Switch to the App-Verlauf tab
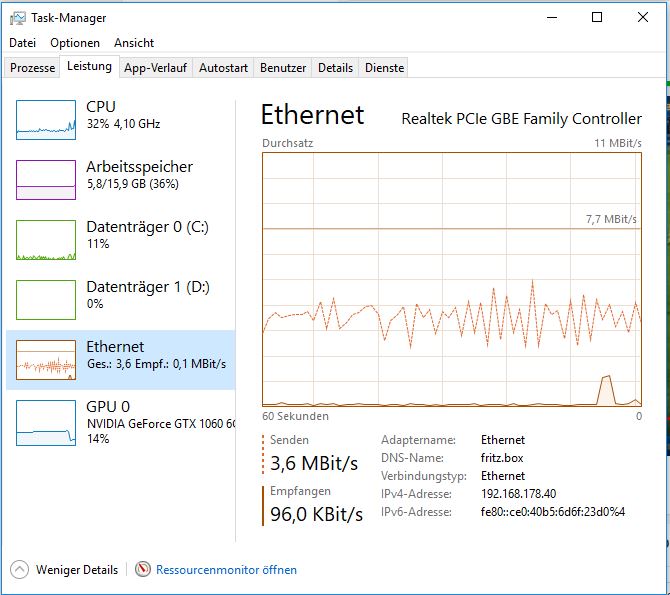The width and height of the screenshot is (670, 595). click(156, 68)
